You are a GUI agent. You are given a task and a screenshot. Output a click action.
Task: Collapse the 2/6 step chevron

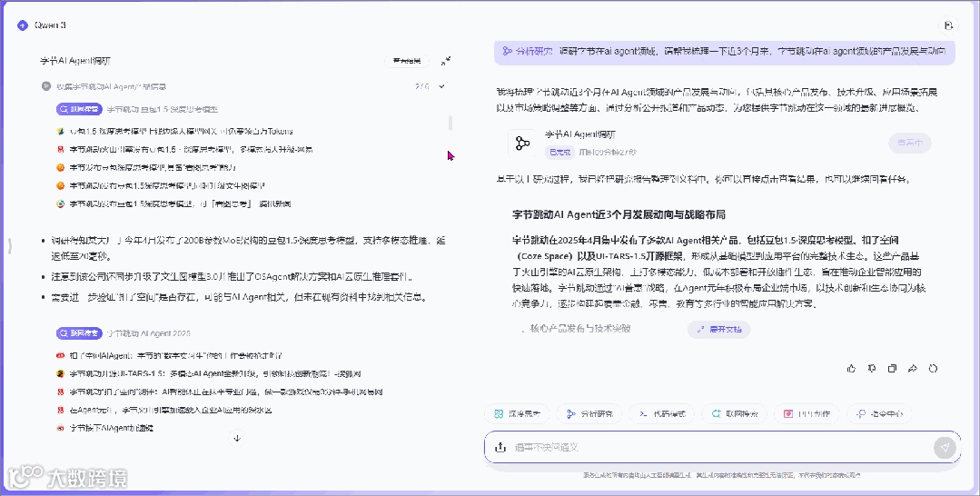tap(442, 86)
